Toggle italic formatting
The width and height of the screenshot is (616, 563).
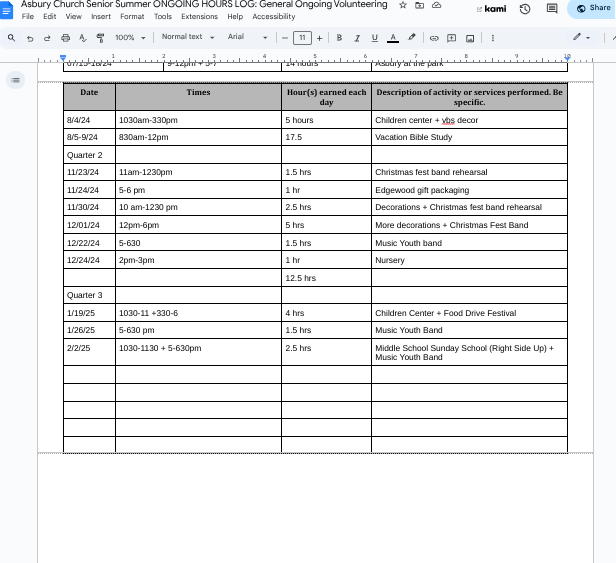[357, 38]
